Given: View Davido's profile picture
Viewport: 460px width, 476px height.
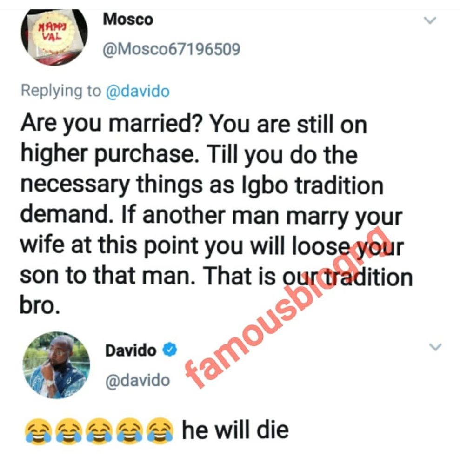Looking at the screenshot, I should [x=57, y=365].
